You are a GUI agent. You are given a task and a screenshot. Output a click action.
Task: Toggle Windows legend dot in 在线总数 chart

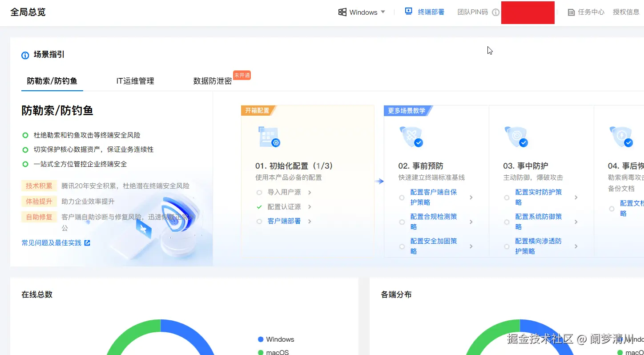point(261,339)
